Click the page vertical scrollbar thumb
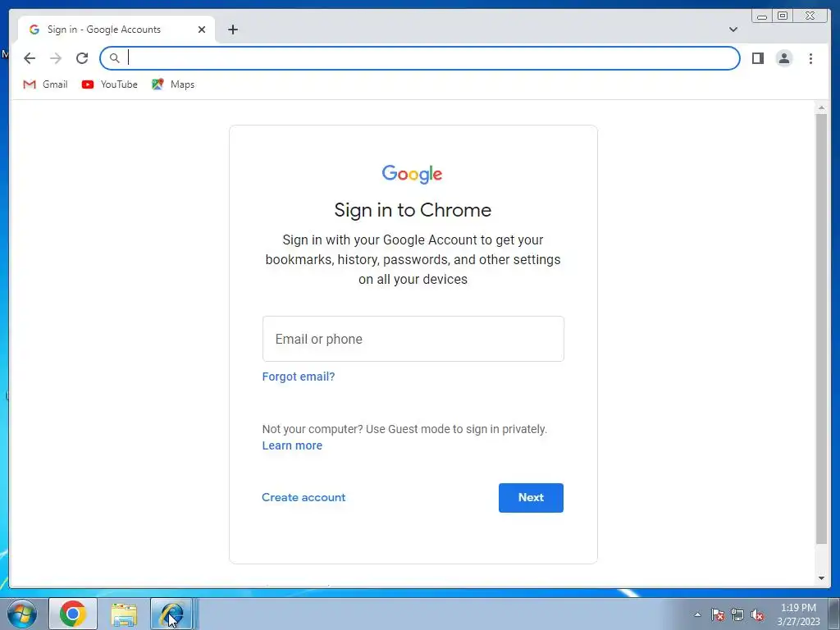The width and height of the screenshot is (840, 630). coord(821,329)
